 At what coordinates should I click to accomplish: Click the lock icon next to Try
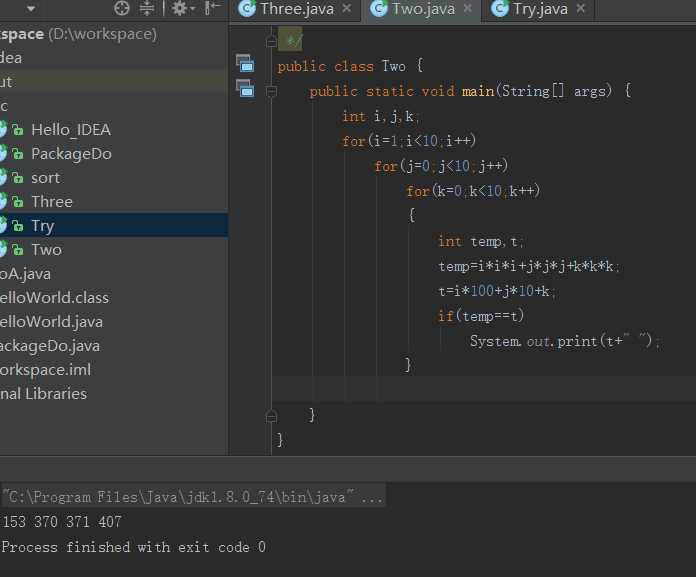[x=17, y=225]
